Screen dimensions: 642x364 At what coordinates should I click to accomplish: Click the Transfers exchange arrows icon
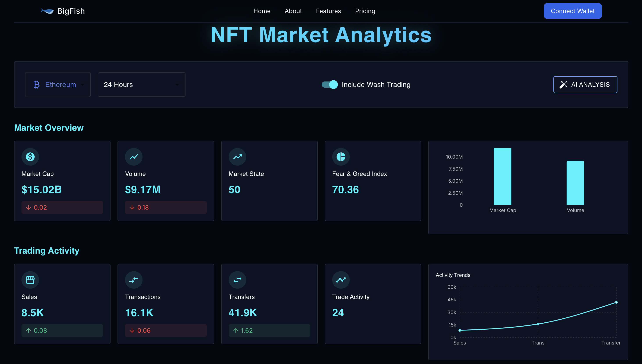pos(237,280)
